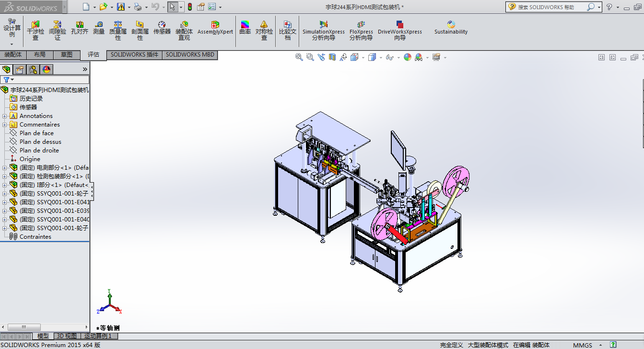Open the 测量 measure tool
This screenshot has height=349, width=644.
(99, 28)
